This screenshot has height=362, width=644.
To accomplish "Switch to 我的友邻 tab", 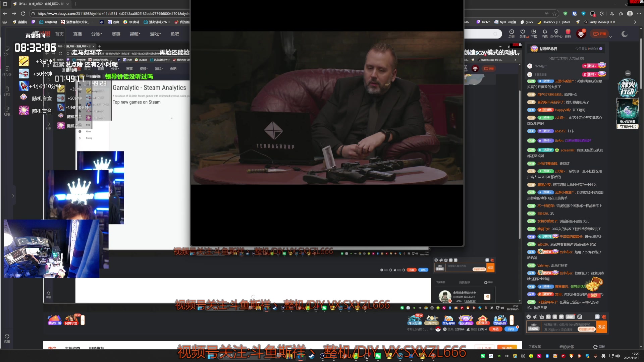I will (x=567, y=347).
